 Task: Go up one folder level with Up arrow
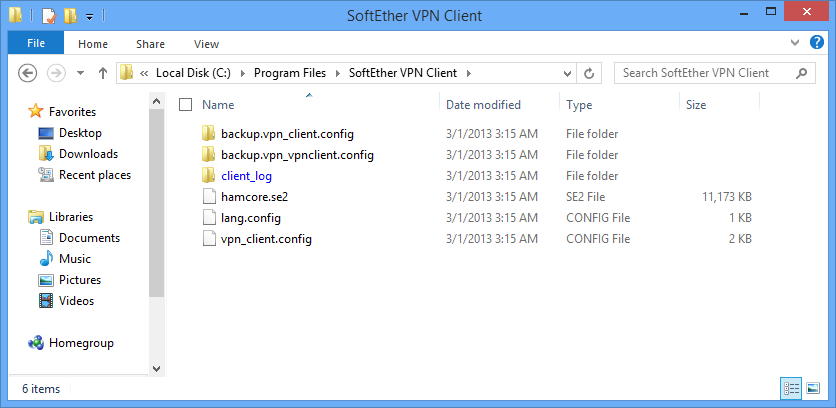[x=103, y=73]
